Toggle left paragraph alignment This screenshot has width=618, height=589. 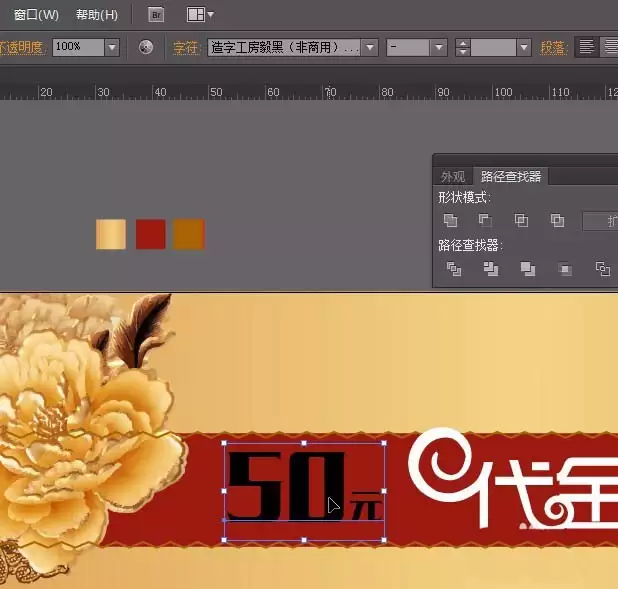586,47
